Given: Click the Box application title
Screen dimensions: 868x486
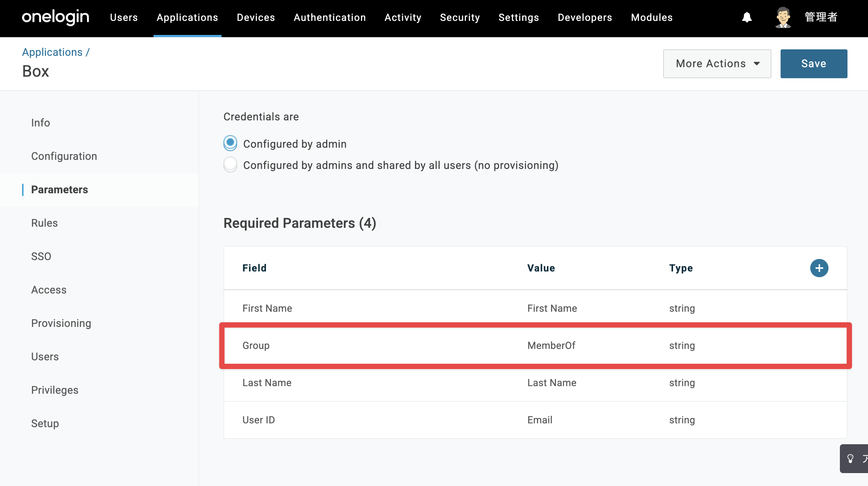Looking at the screenshot, I should tap(36, 71).
